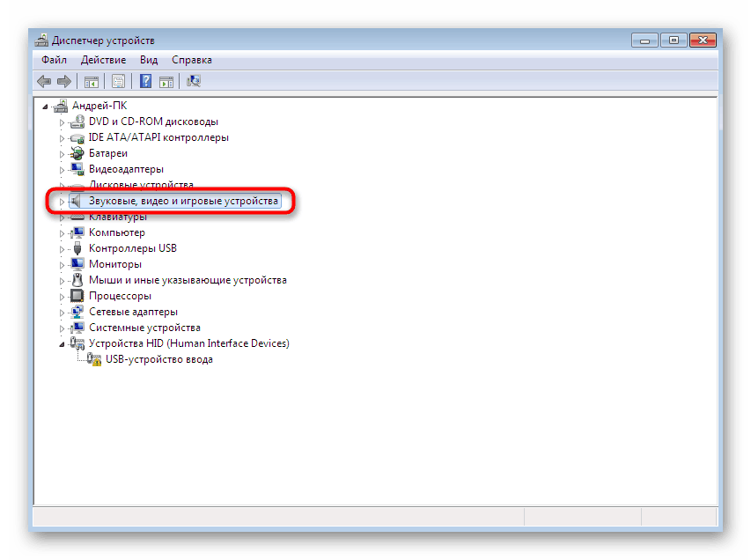Click the Сетевые адаптеры network icon
The height and width of the screenshot is (560, 751).
coord(77,312)
